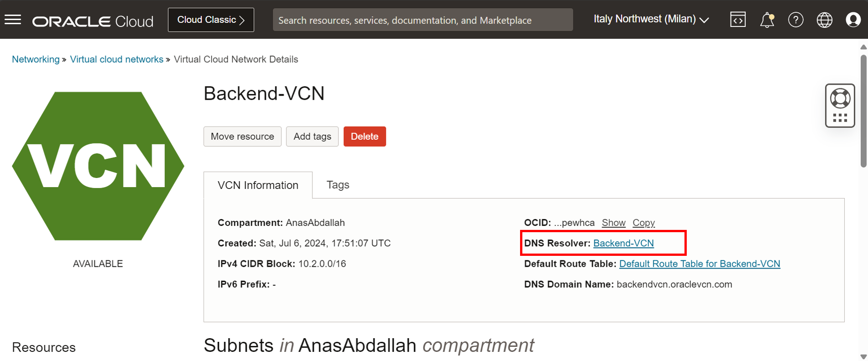Click the support lifebuoy icon
Screen dimensions: 868x361
tap(840, 98)
